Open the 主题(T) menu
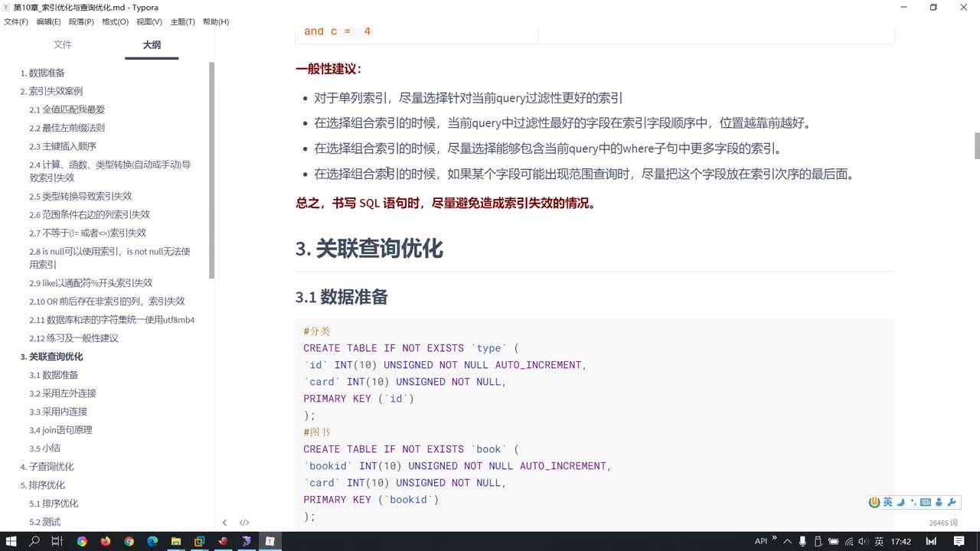Image resolution: width=980 pixels, height=551 pixels. [x=182, y=21]
